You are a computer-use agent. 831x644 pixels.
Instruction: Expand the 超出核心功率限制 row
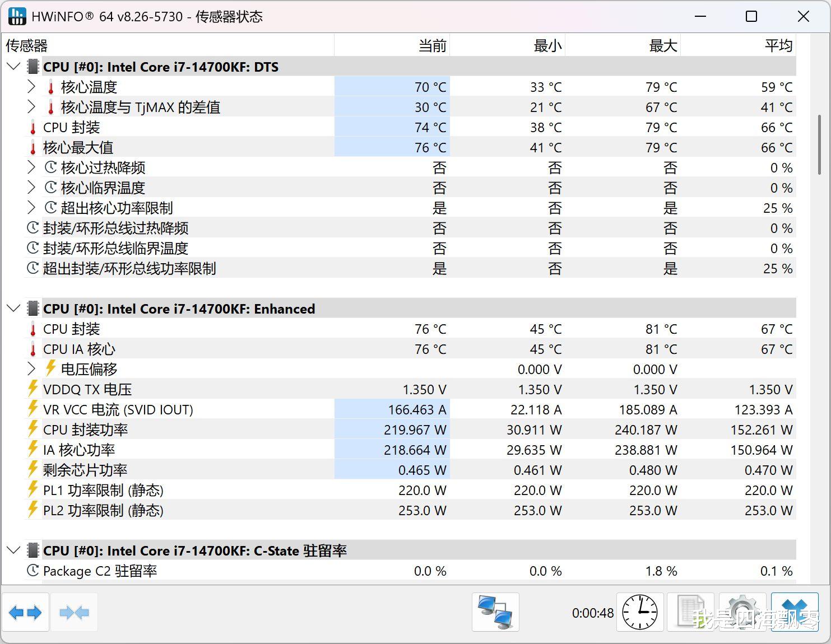pos(31,208)
